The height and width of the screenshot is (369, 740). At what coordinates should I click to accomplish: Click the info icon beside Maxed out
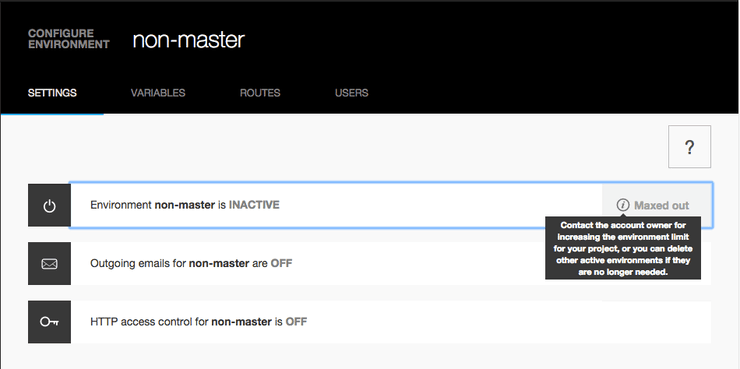coord(623,205)
